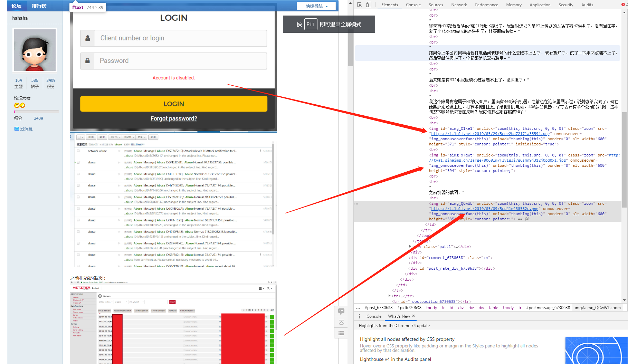Select the #post_6730638 breadcrumb
This screenshot has width=628, height=364.
click(378, 308)
